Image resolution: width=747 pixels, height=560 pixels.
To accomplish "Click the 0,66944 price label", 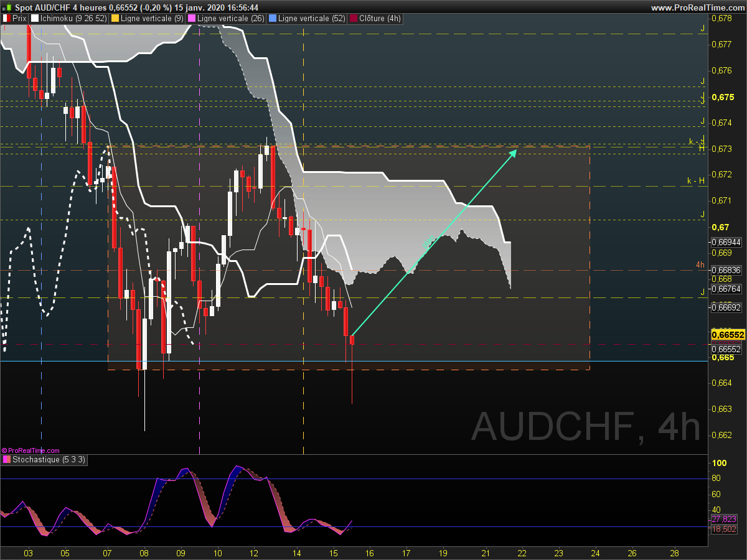I will [725, 242].
